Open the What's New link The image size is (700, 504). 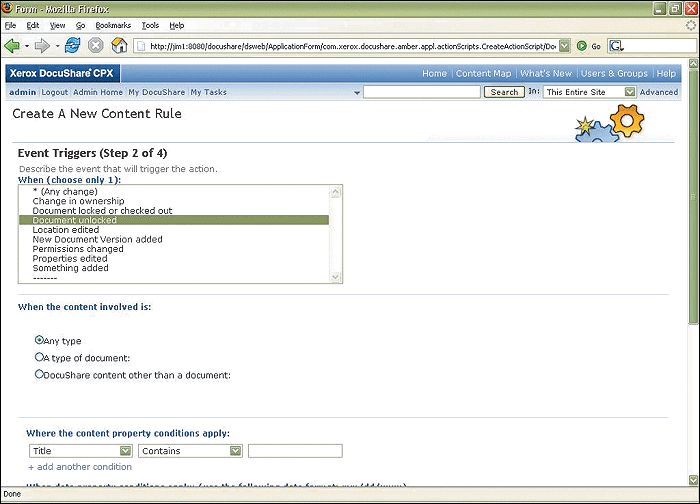(x=546, y=74)
